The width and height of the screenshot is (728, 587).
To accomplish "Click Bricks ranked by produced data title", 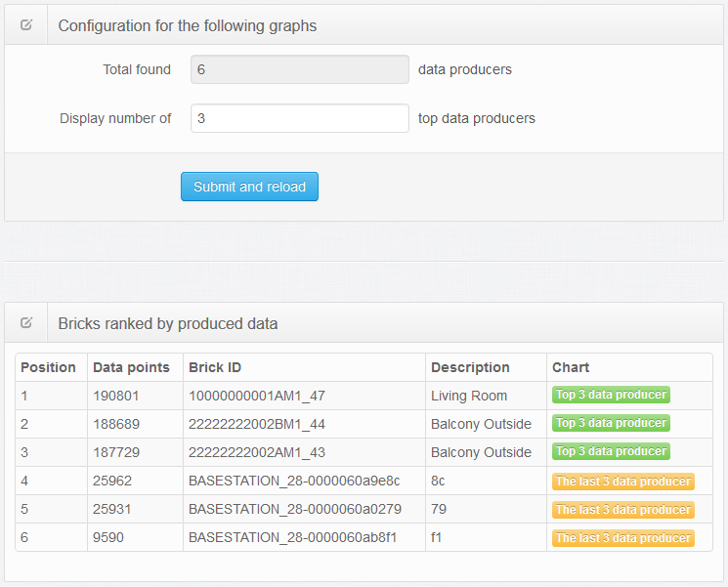I will click(168, 323).
